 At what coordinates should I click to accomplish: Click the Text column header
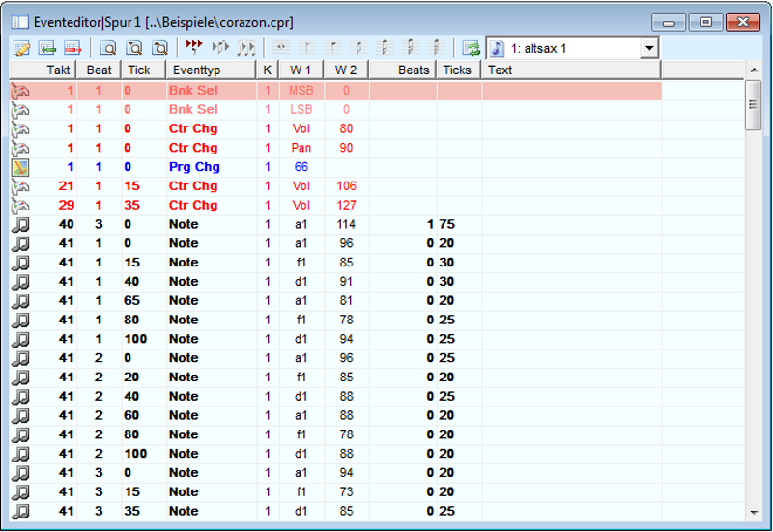[x=571, y=70]
